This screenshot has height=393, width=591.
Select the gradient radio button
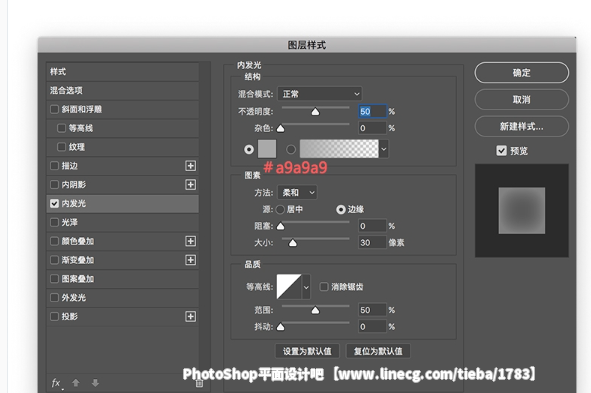[291, 149]
